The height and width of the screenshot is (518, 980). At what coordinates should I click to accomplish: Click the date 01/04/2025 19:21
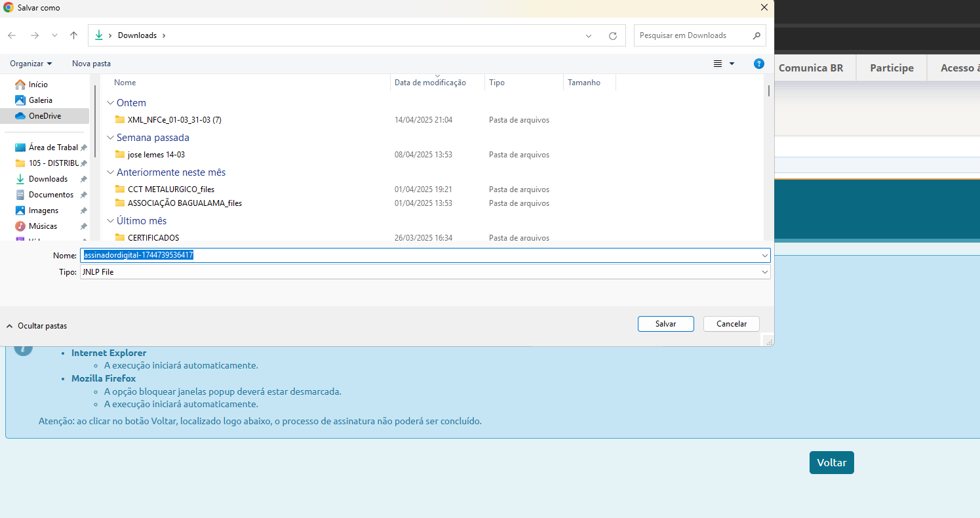tap(423, 189)
